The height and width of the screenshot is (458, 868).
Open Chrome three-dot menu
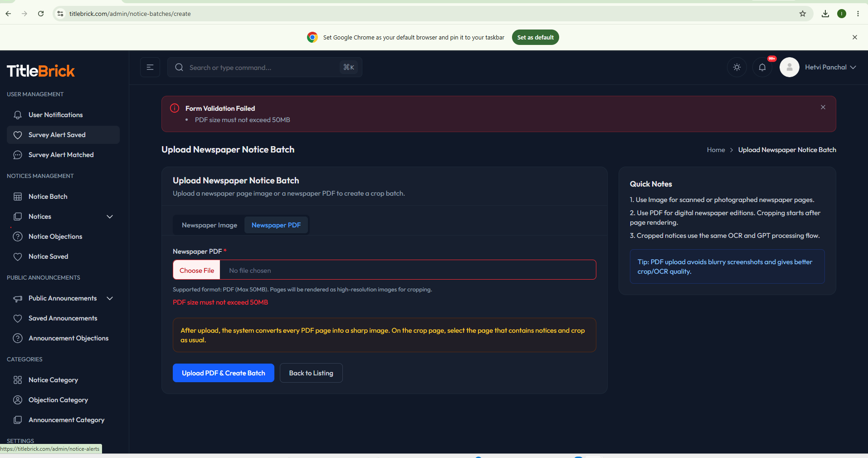click(858, 14)
